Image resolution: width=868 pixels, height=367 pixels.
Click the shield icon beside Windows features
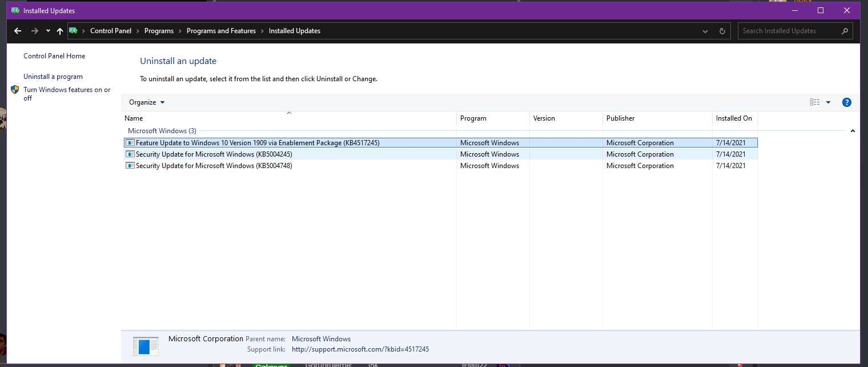click(15, 90)
